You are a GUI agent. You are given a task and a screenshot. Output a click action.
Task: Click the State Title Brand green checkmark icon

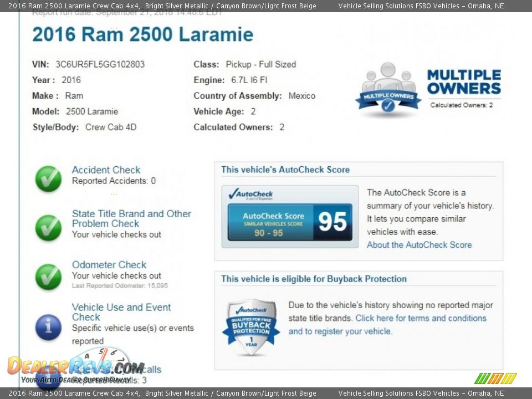(x=49, y=228)
